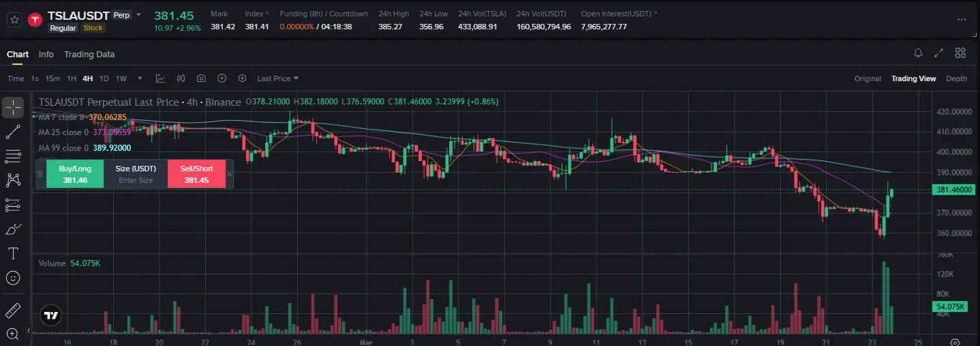Viewport: 980px width, 346px height.
Task: Change candlestick chart style
Action: pyautogui.click(x=181, y=78)
